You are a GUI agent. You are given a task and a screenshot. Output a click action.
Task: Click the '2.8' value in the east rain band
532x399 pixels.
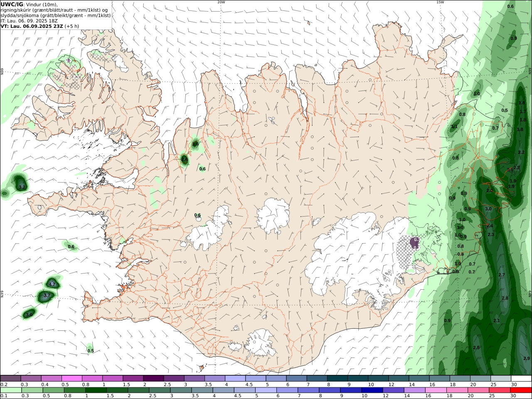(505, 298)
